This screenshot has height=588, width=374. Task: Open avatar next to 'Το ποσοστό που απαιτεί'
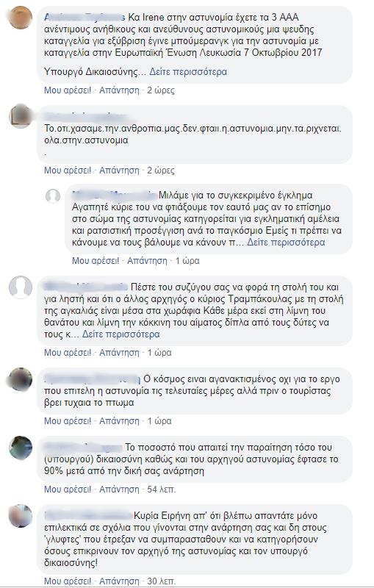21,448
